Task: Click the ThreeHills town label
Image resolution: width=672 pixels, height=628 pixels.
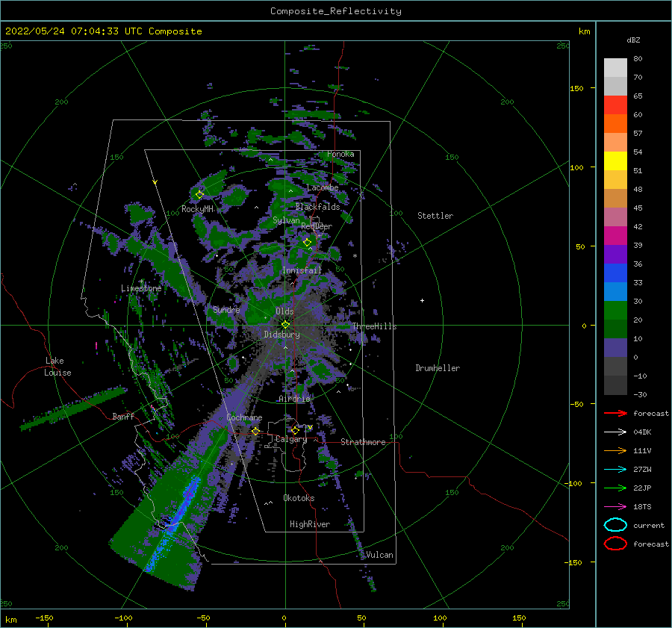Action: point(374,326)
